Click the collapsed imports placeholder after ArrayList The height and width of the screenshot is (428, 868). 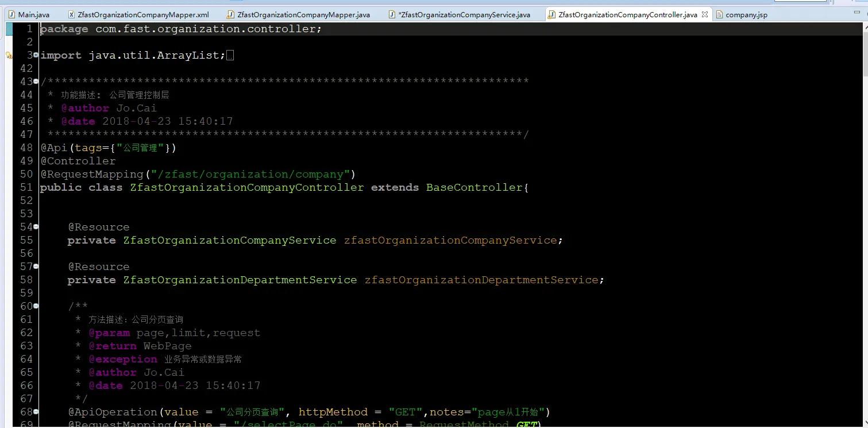click(230, 56)
